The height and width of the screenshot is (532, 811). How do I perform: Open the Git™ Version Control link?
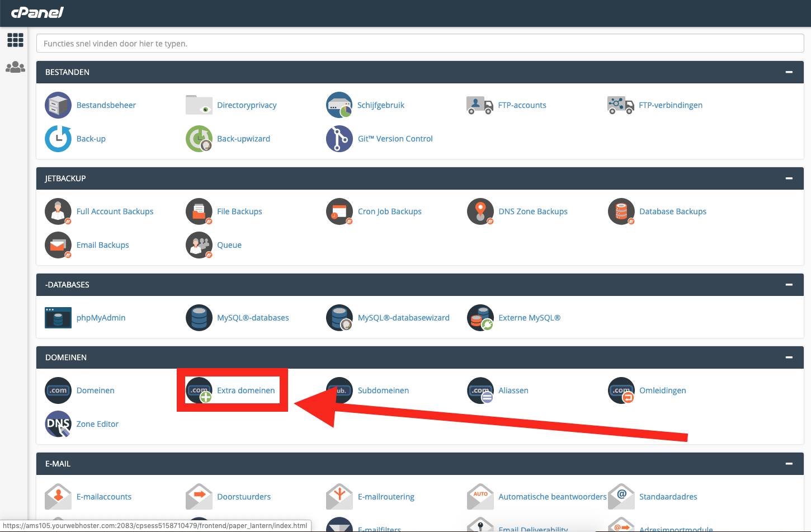[x=395, y=139]
